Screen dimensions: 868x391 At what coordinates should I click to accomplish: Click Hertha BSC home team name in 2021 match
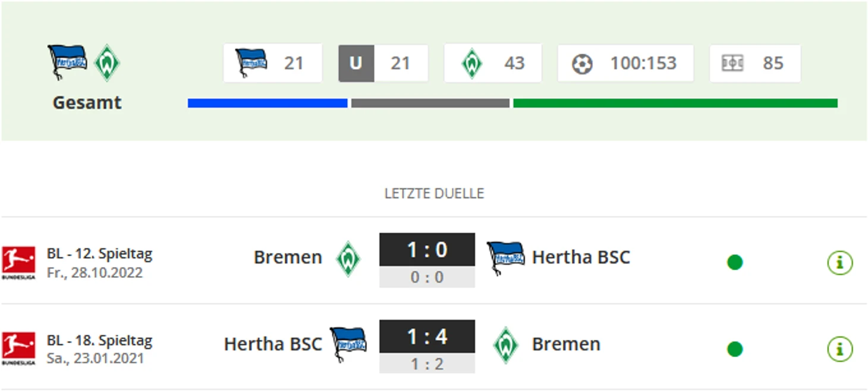[x=273, y=344]
